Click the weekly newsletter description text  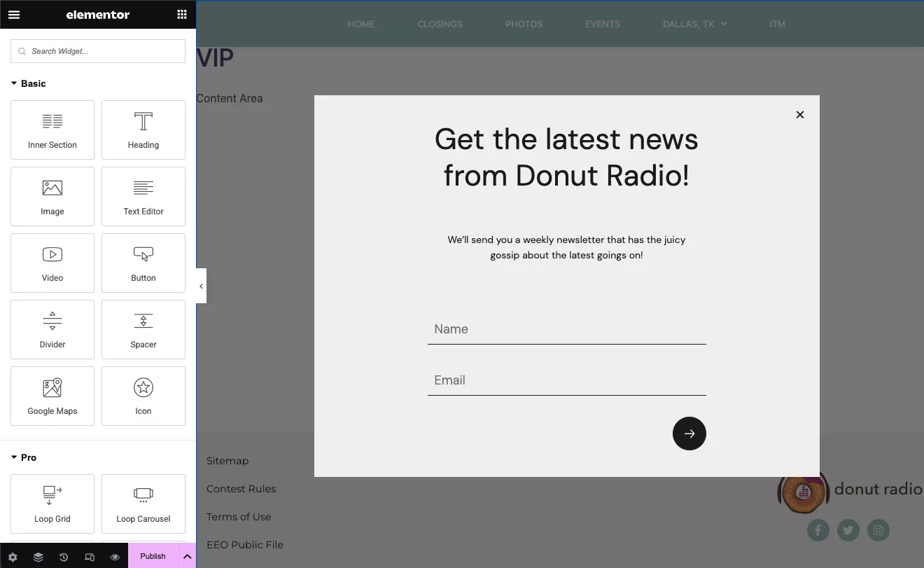566,247
